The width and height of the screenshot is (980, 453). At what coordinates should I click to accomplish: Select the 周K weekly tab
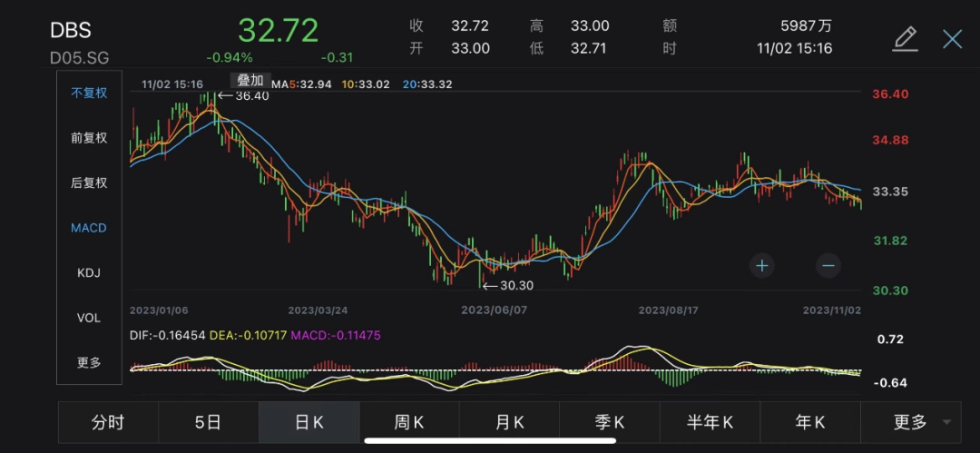[x=409, y=422]
